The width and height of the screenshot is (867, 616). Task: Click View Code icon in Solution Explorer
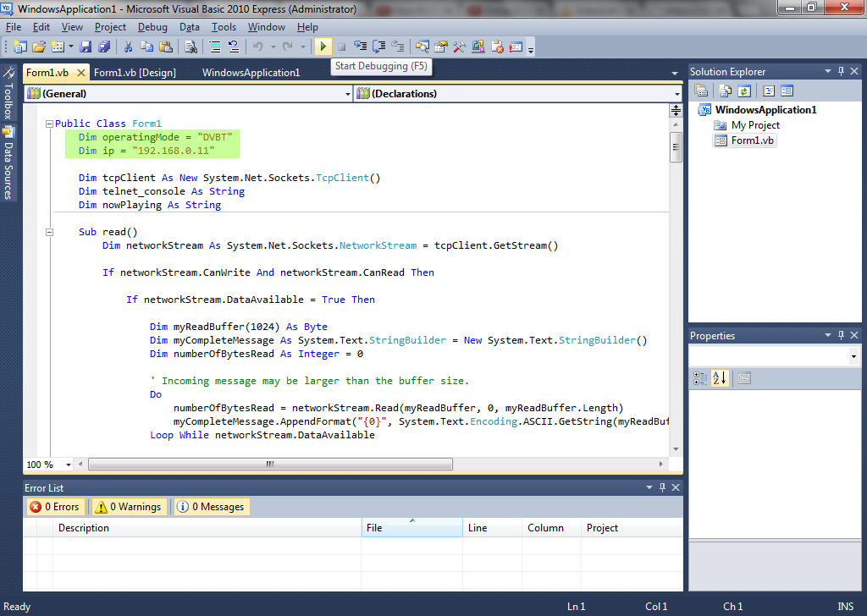(x=769, y=91)
